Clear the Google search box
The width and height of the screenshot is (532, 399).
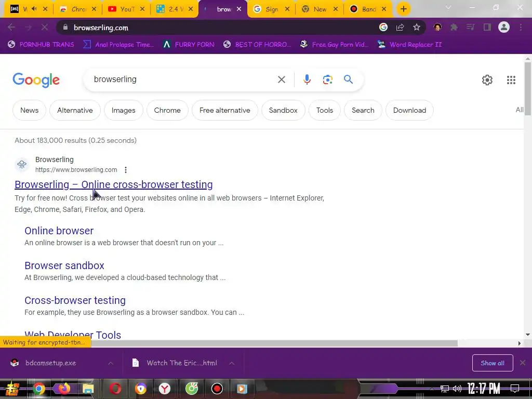point(282,79)
